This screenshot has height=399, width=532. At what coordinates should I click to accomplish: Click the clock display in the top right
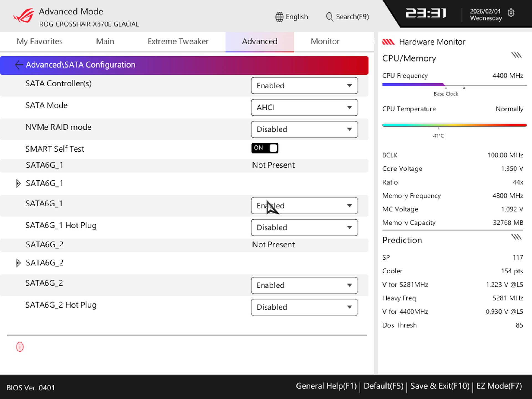pyautogui.click(x=426, y=13)
